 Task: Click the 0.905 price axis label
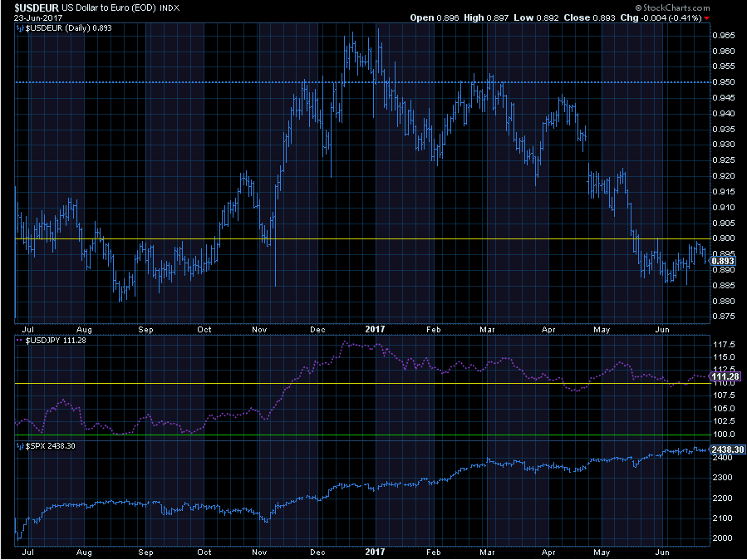(x=724, y=223)
